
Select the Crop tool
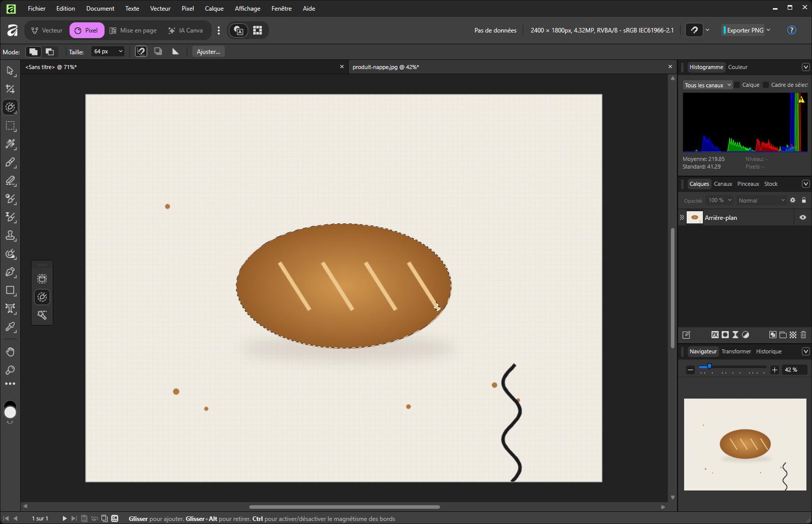tap(10, 89)
